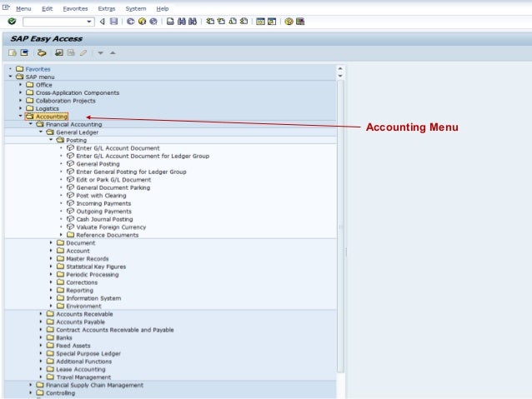Click the SAP Business Workplace icon
532x399 pixels.
(42, 52)
